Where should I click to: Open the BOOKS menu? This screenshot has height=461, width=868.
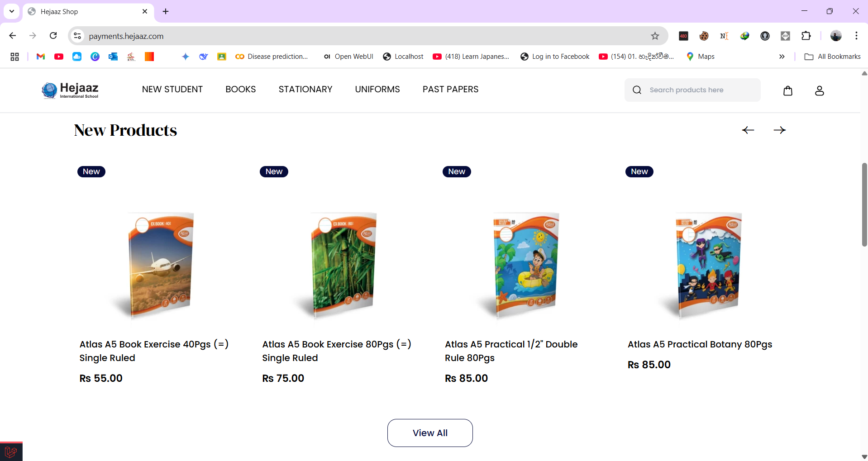(x=240, y=90)
